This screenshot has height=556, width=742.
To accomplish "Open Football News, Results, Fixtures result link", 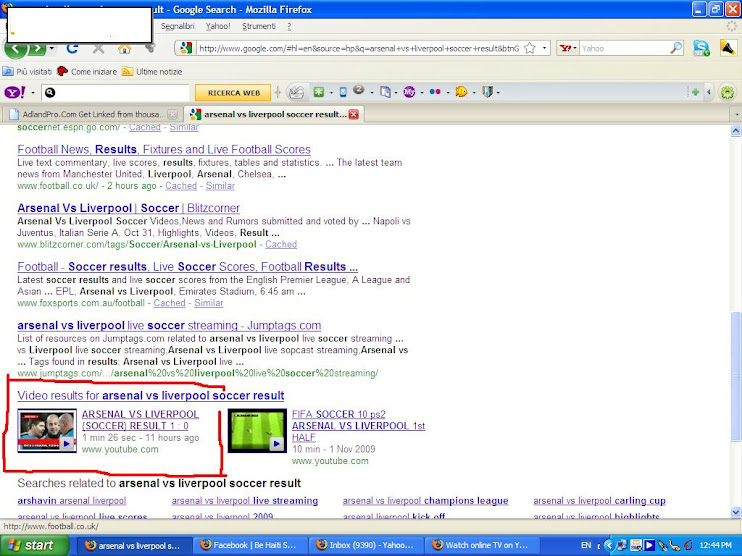I will click(164, 150).
